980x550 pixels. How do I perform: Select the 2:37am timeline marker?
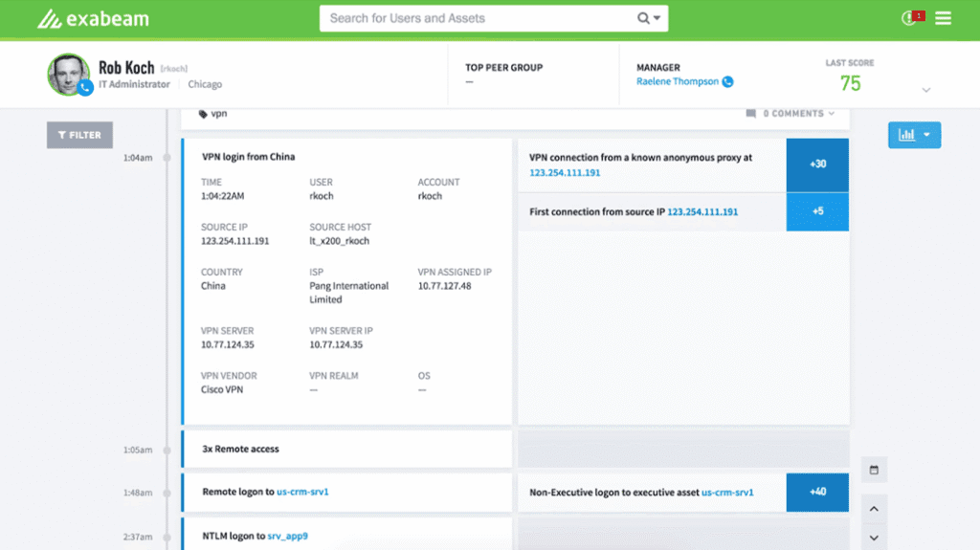167,537
